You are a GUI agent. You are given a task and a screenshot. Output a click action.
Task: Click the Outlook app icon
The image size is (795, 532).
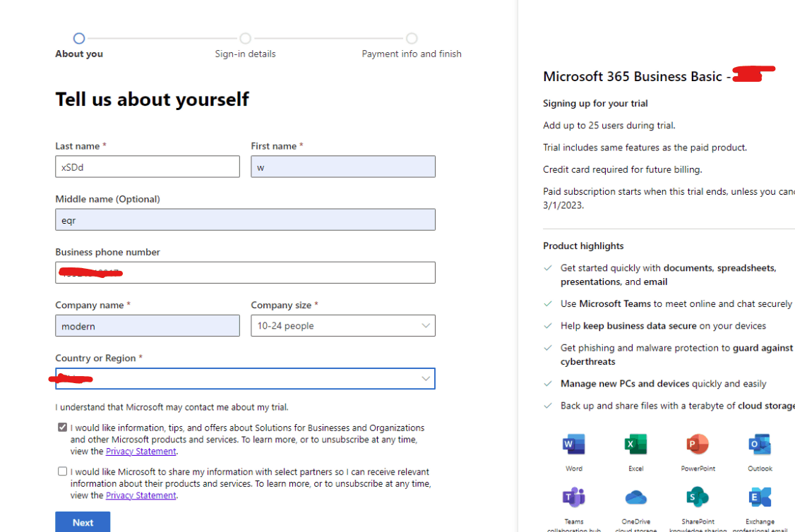[760, 445]
